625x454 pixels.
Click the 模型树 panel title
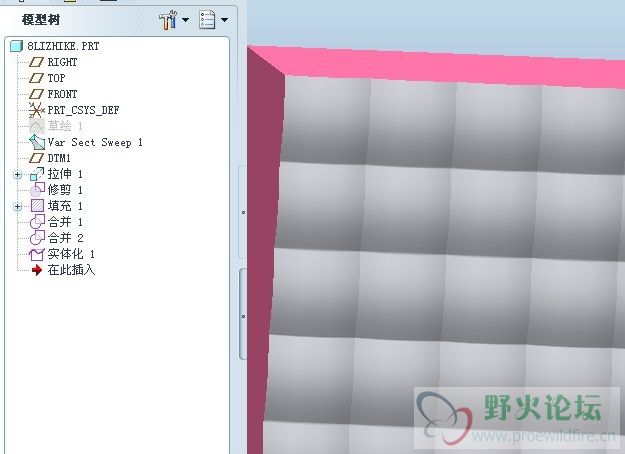click(41, 20)
